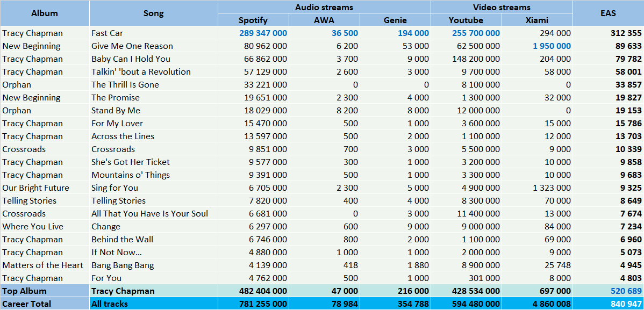644x310 pixels.
Task: Click the Spotify column header
Action: click(253, 20)
